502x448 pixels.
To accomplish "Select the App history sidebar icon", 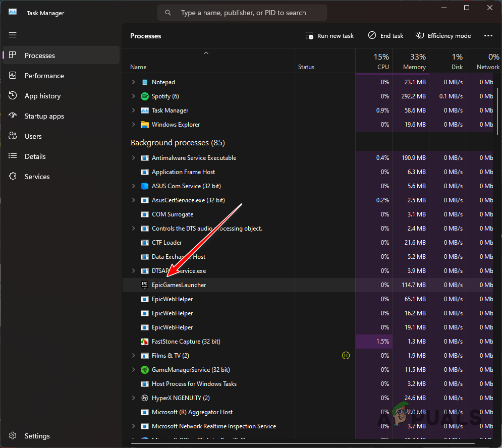I will tap(13, 95).
